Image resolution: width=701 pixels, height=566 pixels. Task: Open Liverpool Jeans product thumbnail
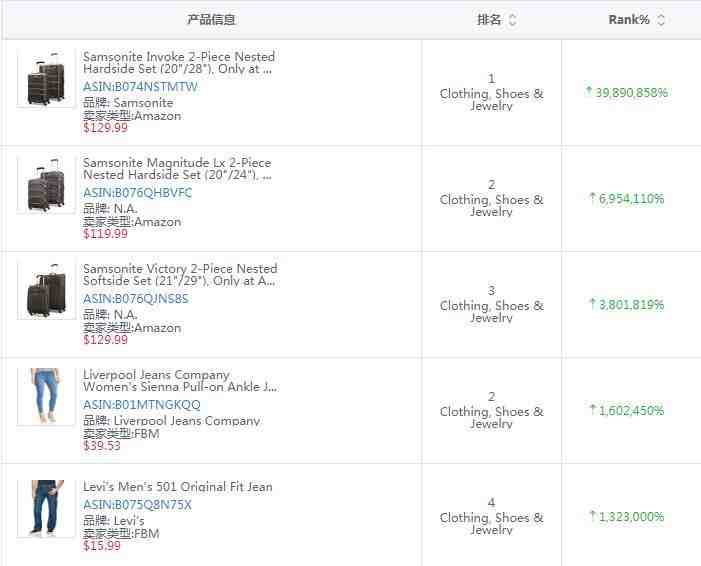[x=46, y=397]
